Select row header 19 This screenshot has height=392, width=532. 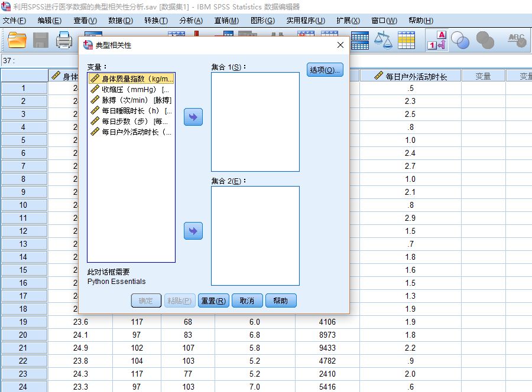tap(24, 322)
